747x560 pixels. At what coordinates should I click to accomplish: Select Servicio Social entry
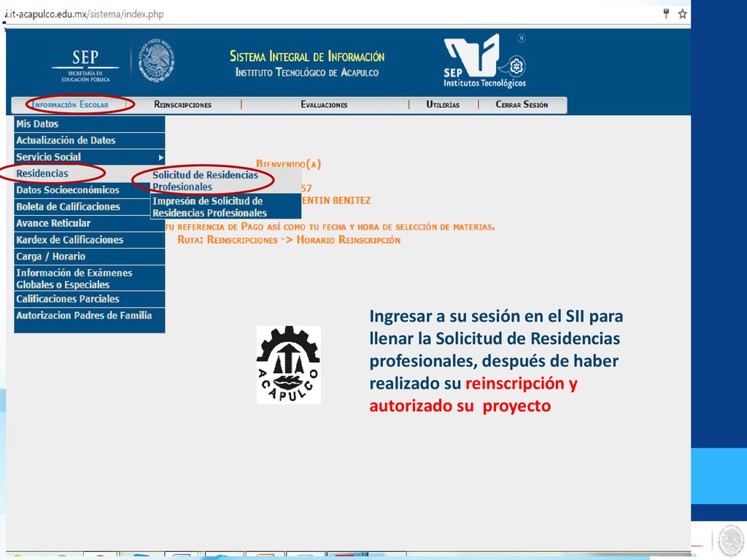click(x=90, y=157)
